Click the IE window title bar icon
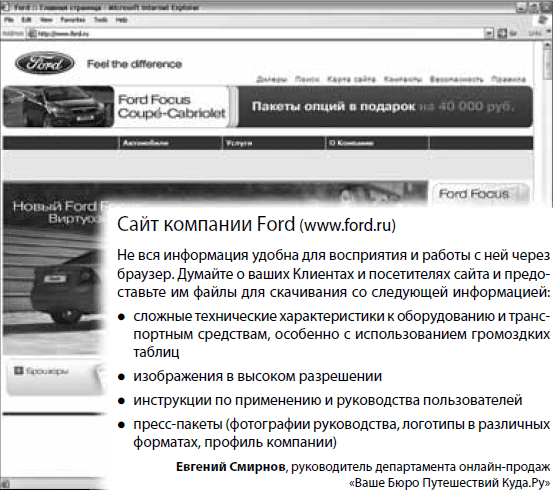 pos(5,7)
